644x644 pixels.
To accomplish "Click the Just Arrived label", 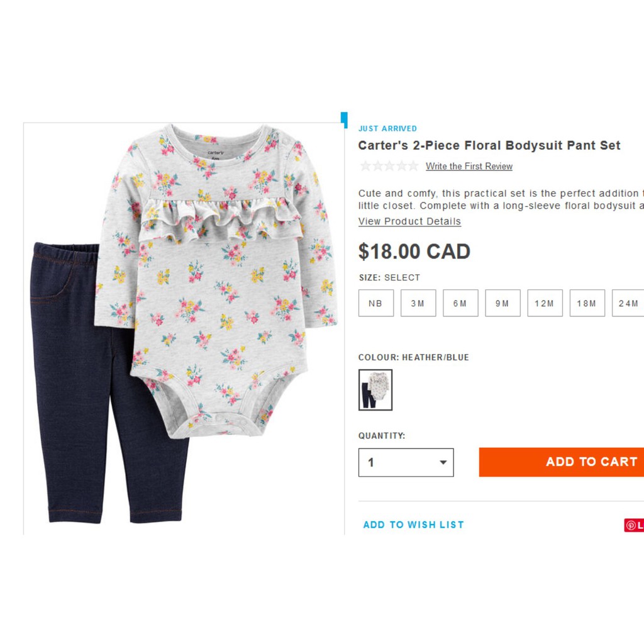I will point(387,128).
